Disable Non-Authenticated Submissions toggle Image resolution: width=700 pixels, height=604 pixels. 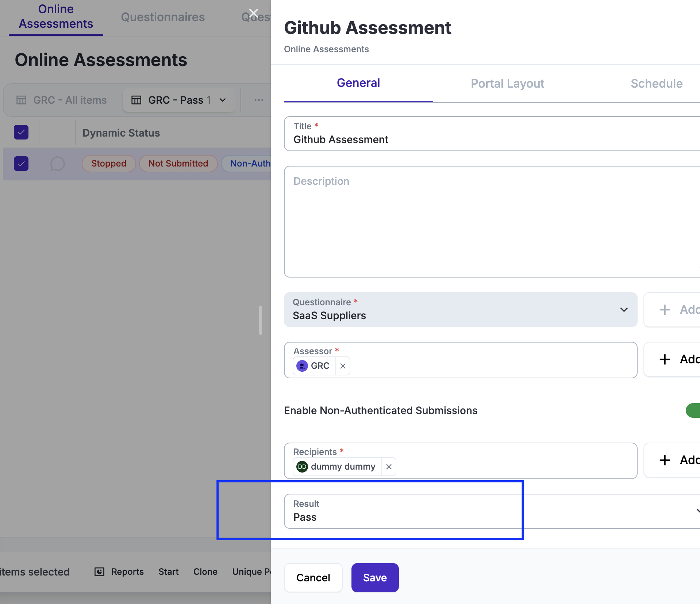click(x=693, y=410)
